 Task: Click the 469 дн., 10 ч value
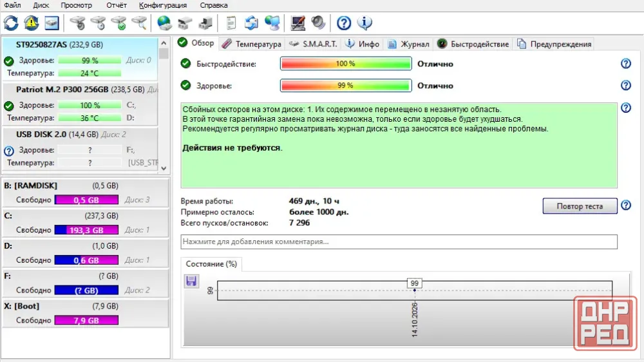pyautogui.click(x=314, y=201)
